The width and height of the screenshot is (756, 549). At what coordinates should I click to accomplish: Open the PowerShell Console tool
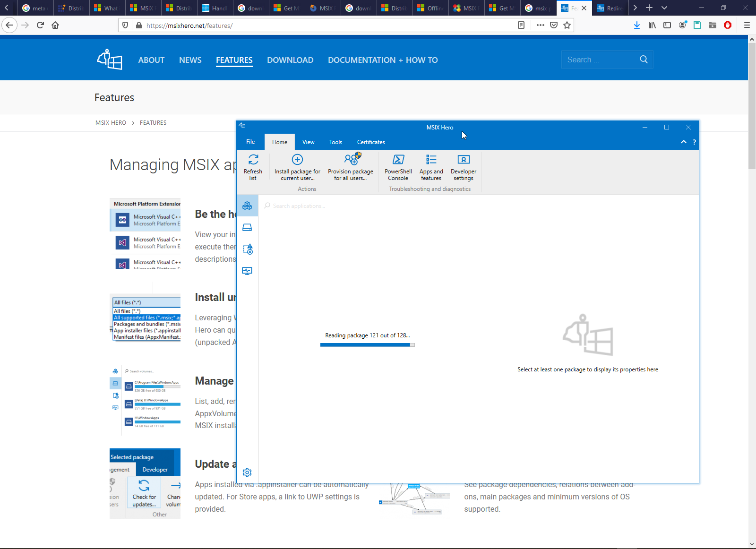click(398, 167)
